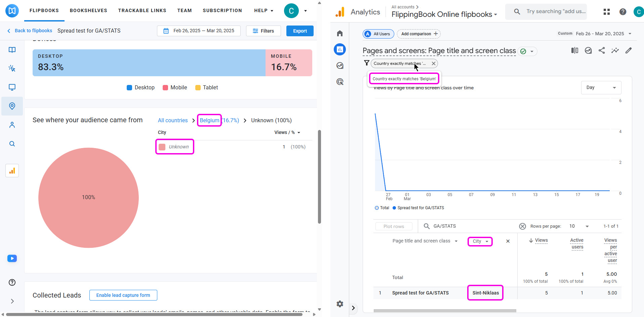Open the help question mark icon in FlippingBook sidebar
The image size is (644, 317).
point(12,282)
